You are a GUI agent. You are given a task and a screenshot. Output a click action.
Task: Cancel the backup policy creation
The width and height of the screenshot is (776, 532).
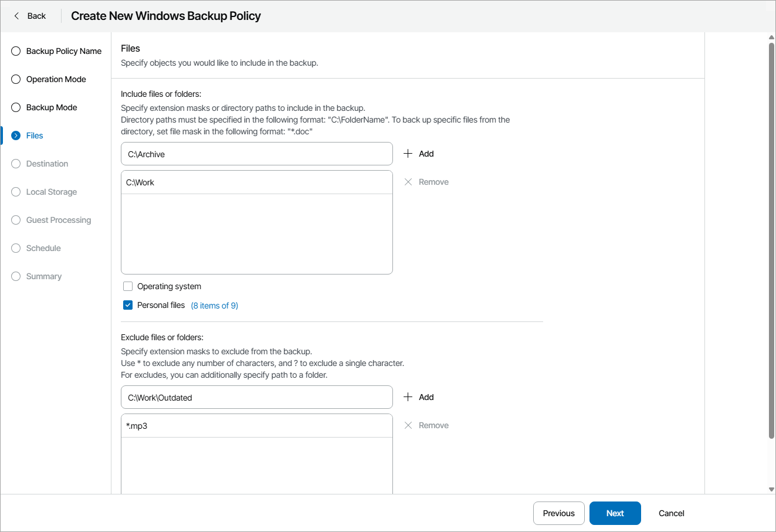coord(671,513)
